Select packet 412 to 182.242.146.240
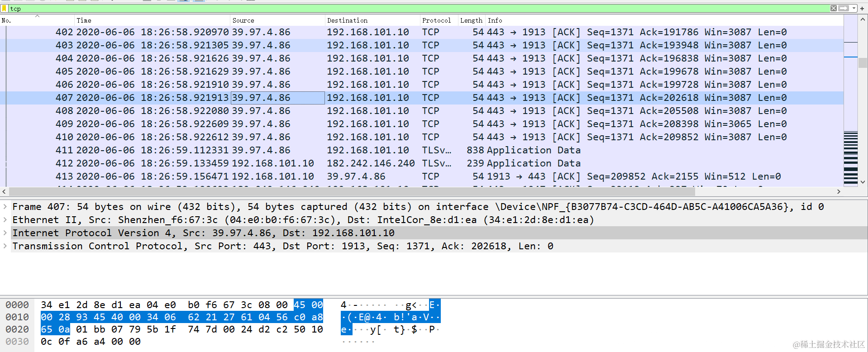Screen dimensions: 868x352 pyautogui.click(x=422, y=163)
